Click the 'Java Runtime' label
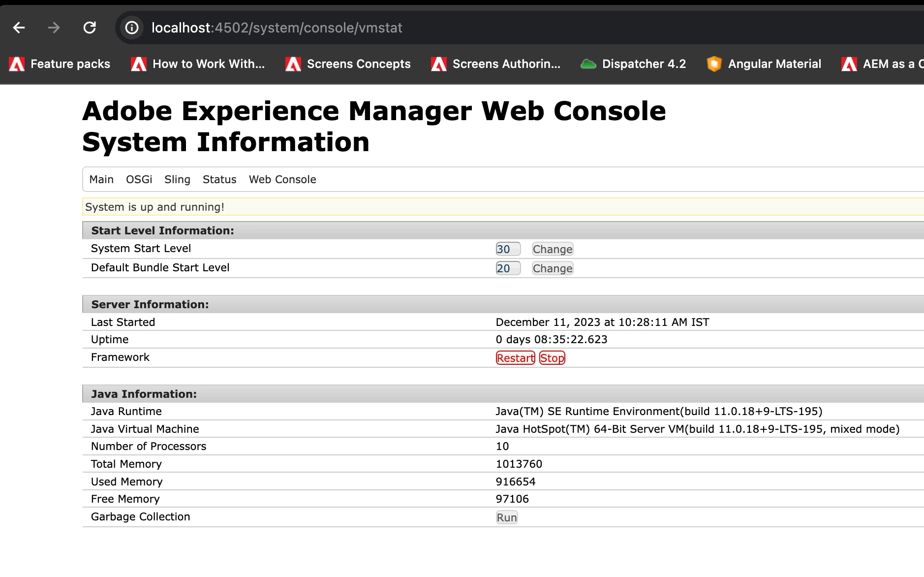Image resolution: width=924 pixels, height=577 pixels. coord(126,412)
